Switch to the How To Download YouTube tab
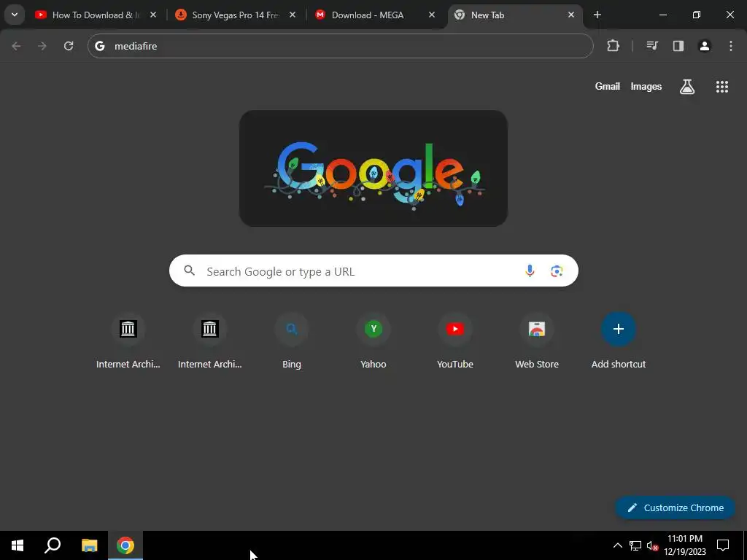Screen dimensions: 747x560 96,15
